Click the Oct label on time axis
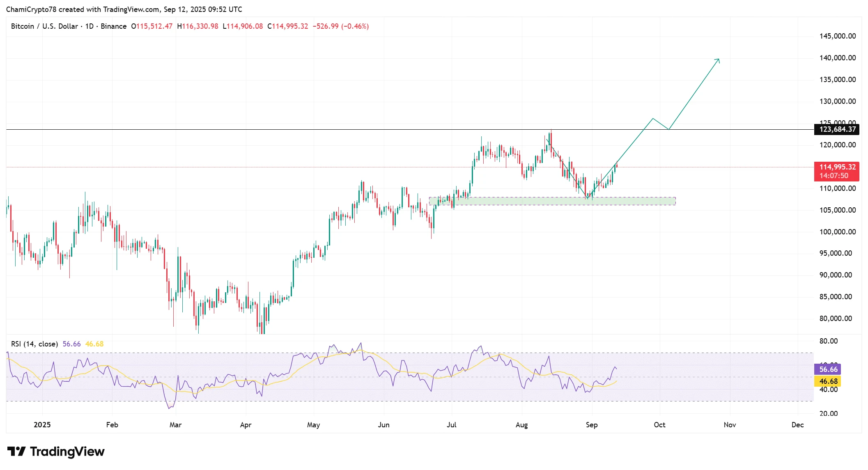868x470 pixels. (x=659, y=425)
